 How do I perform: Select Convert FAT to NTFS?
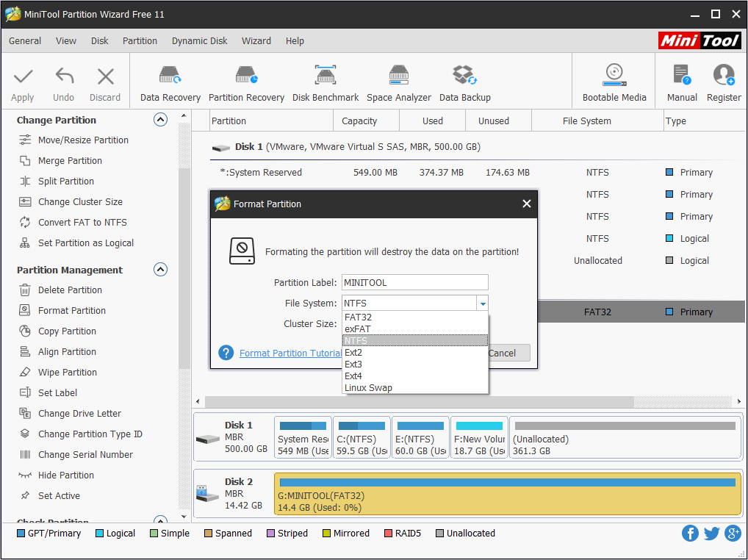(82, 222)
